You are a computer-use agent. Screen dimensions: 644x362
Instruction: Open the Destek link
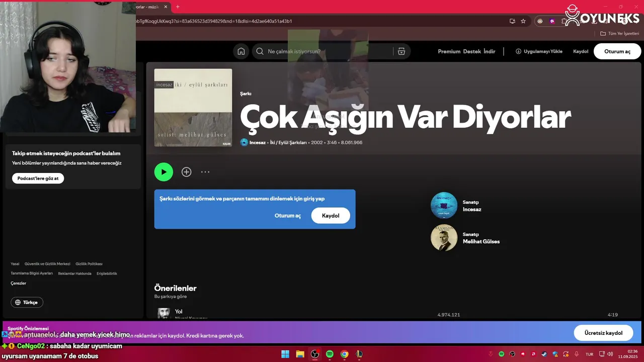(472, 51)
